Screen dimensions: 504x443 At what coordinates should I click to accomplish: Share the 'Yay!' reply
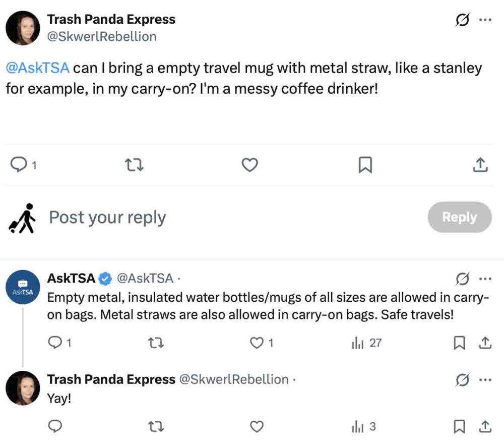[486, 427]
